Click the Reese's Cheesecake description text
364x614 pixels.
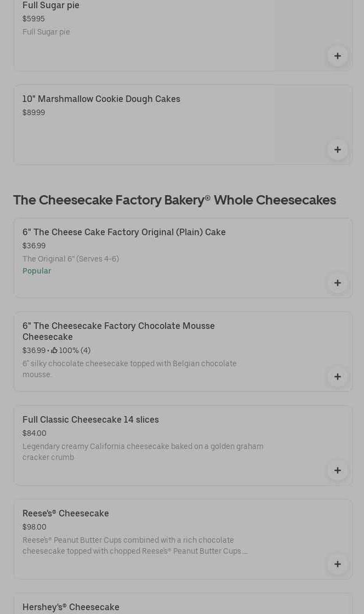(135, 545)
